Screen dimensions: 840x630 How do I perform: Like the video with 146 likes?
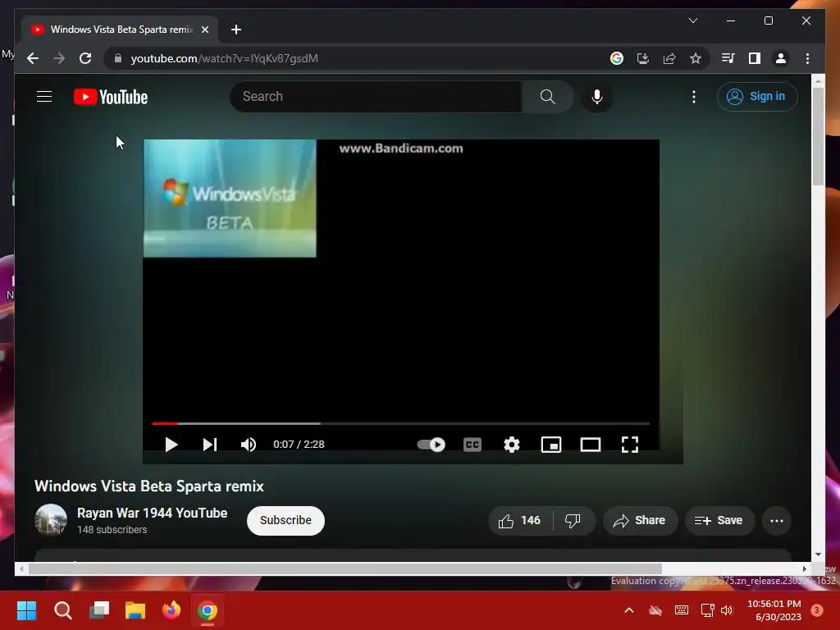(519, 520)
